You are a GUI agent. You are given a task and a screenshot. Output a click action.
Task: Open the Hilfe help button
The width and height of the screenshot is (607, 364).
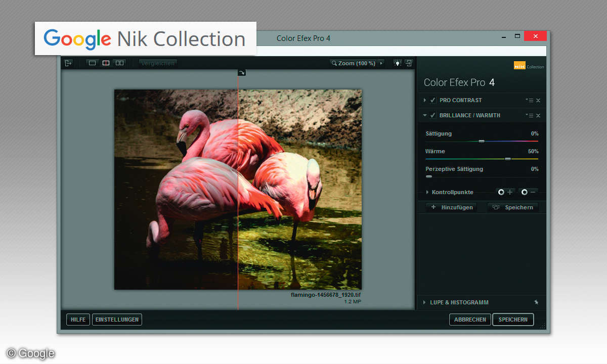click(78, 320)
